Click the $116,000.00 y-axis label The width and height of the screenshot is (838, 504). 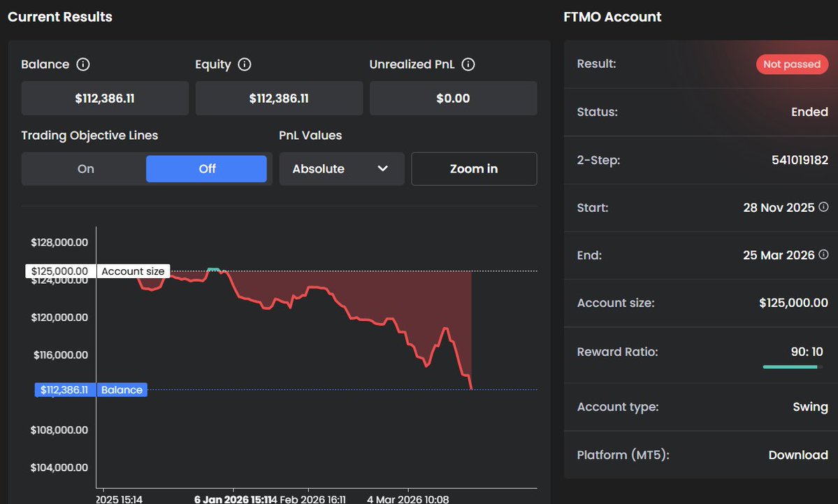(60, 354)
